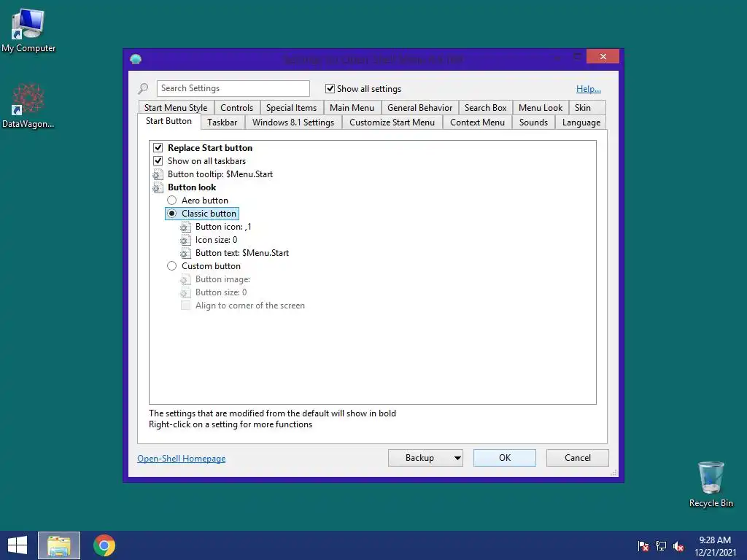Image resolution: width=747 pixels, height=560 pixels.
Task: Open the Customize Start Menu tab
Action: (392, 122)
